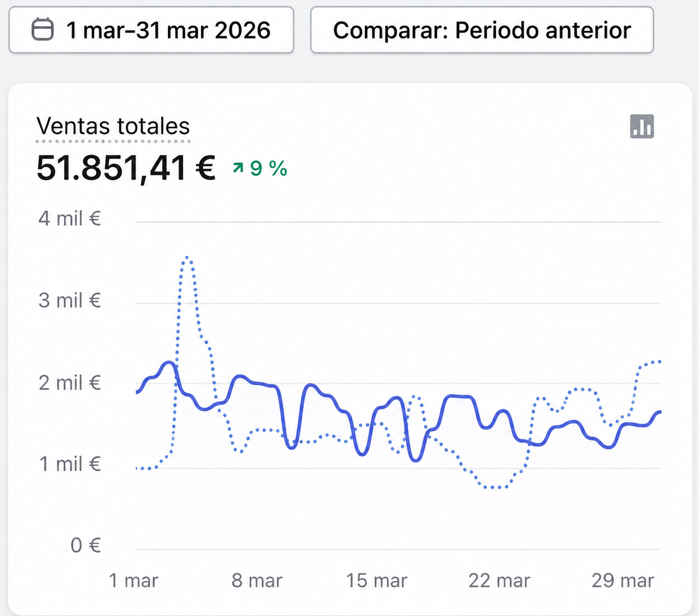The image size is (699, 616).
Task: Click the green upward trend arrow
Action: (x=238, y=167)
